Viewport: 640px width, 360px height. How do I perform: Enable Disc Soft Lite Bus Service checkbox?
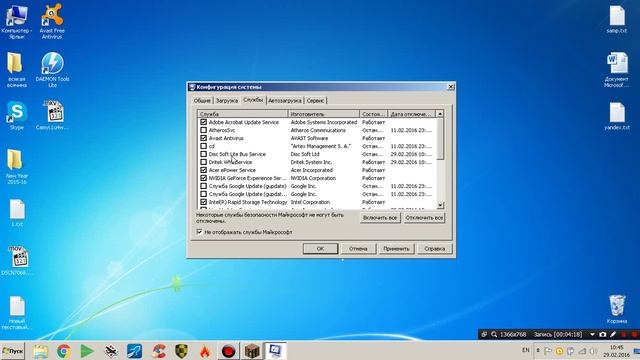tap(203, 154)
